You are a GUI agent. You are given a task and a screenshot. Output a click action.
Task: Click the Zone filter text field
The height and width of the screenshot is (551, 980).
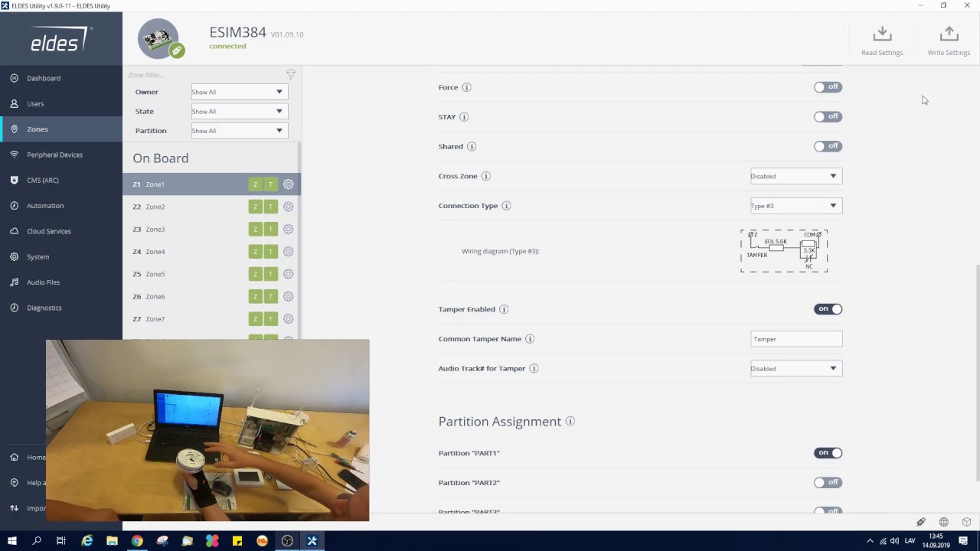203,75
